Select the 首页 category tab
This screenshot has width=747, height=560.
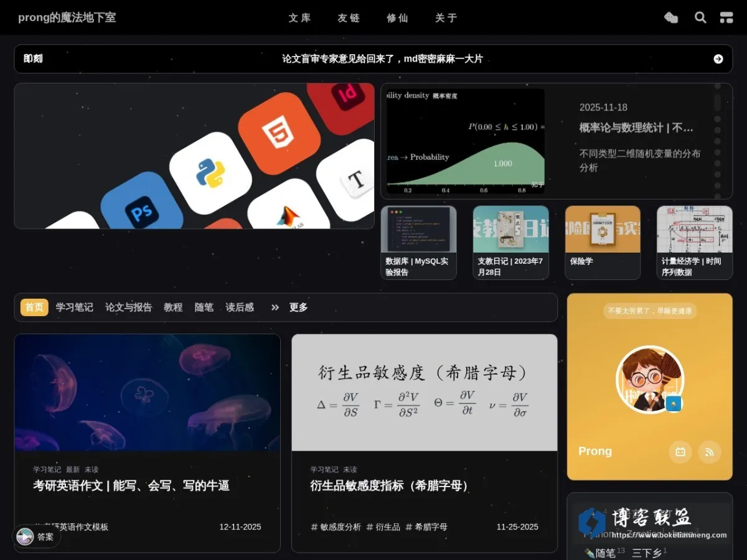[x=34, y=307]
